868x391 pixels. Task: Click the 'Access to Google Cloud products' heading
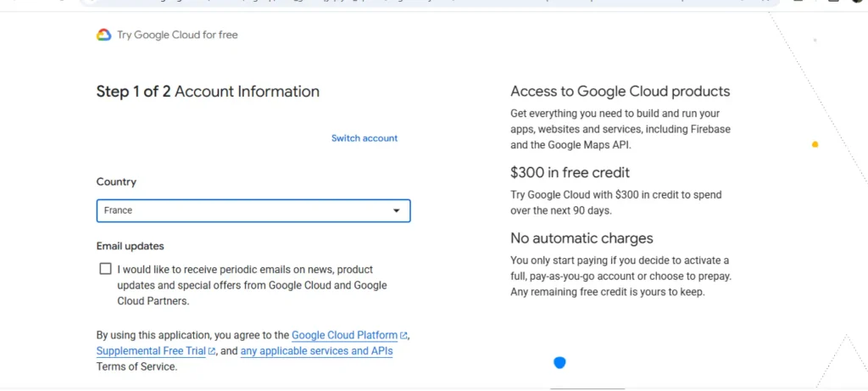click(x=620, y=92)
